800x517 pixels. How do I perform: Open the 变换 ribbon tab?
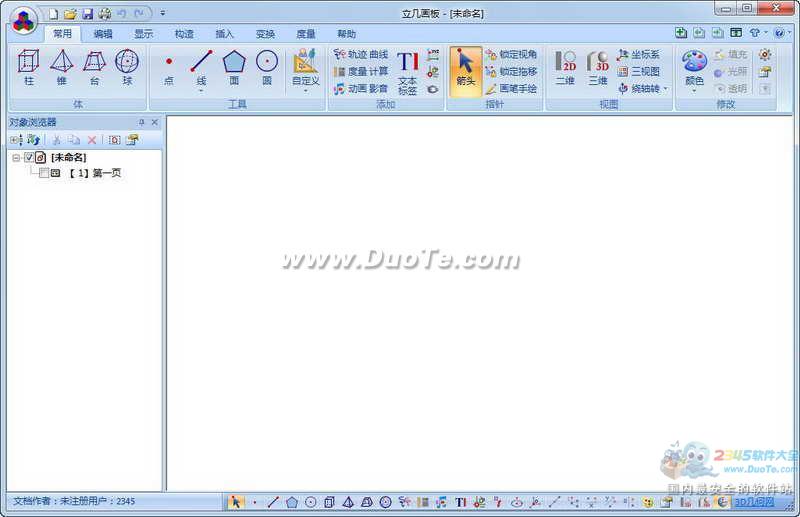(265, 34)
